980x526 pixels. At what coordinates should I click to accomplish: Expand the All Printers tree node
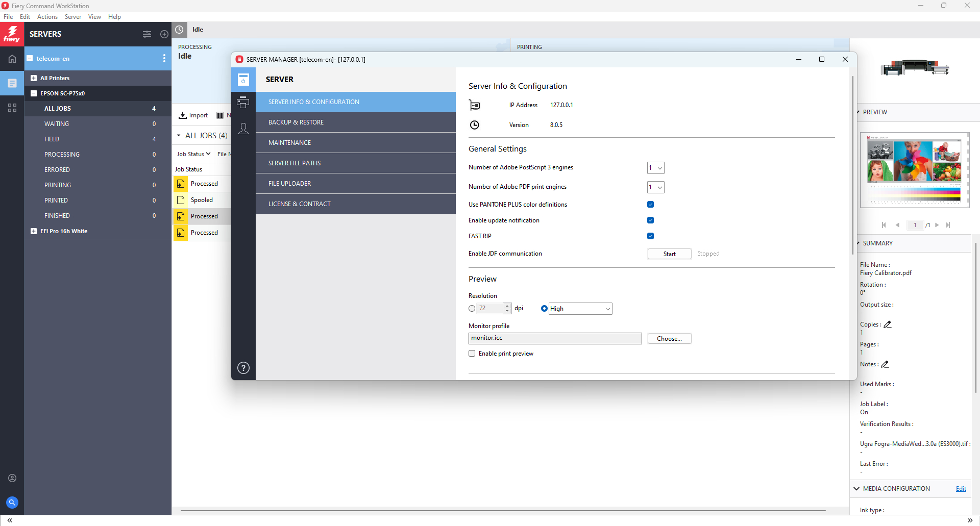(34, 78)
